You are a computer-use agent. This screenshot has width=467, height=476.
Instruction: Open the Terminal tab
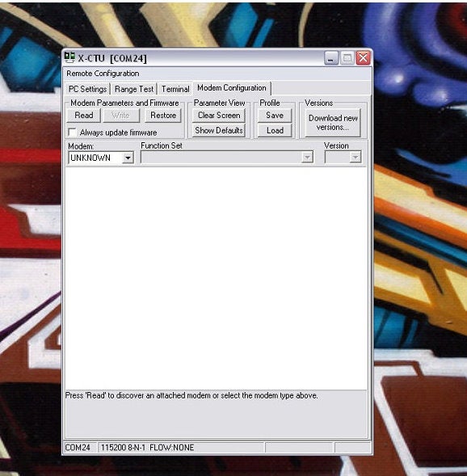click(x=175, y=89)
